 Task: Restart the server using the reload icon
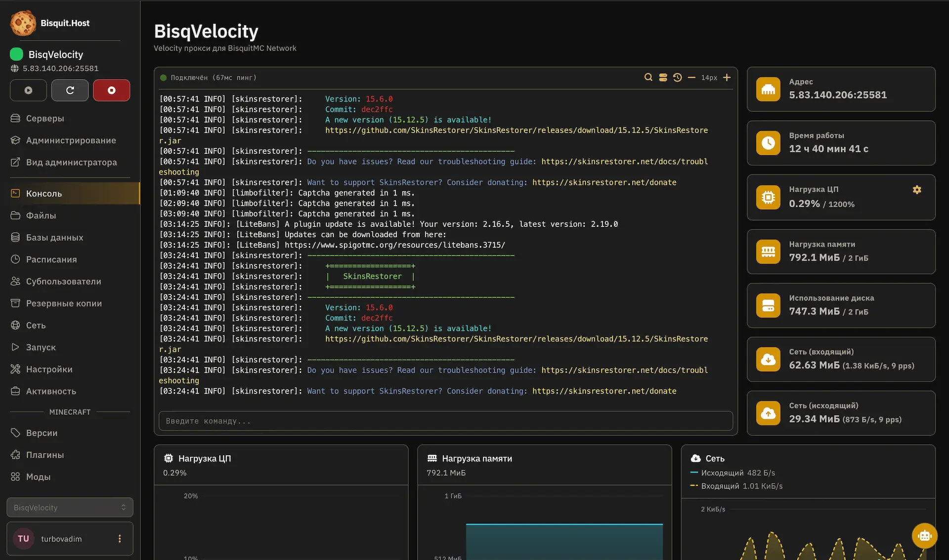tap(70, 90)
